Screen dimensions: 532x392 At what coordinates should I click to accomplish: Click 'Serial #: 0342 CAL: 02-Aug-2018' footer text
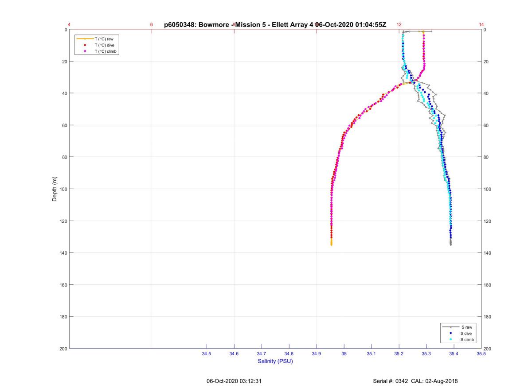pos(416,381)
